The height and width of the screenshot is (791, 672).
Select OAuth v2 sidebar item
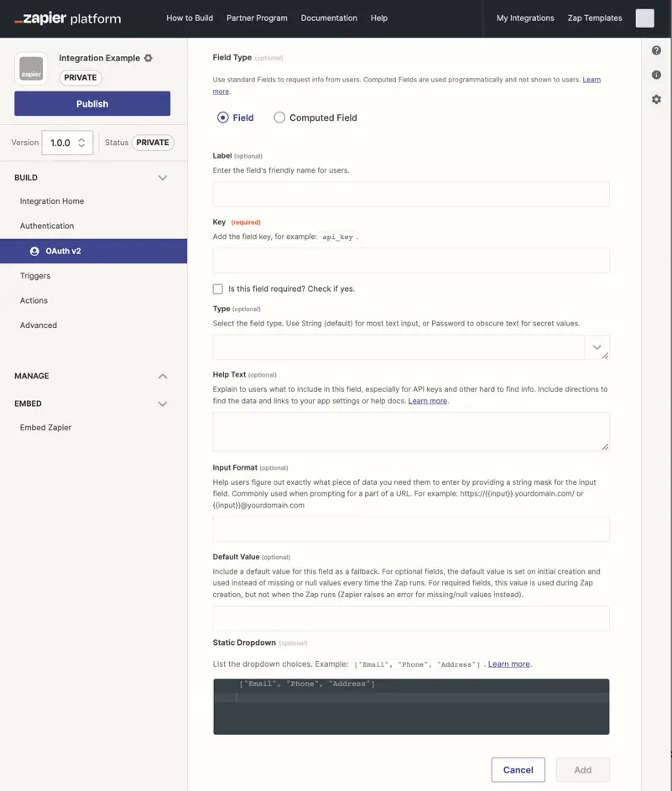pyautogui.click(x=93, y=251)
